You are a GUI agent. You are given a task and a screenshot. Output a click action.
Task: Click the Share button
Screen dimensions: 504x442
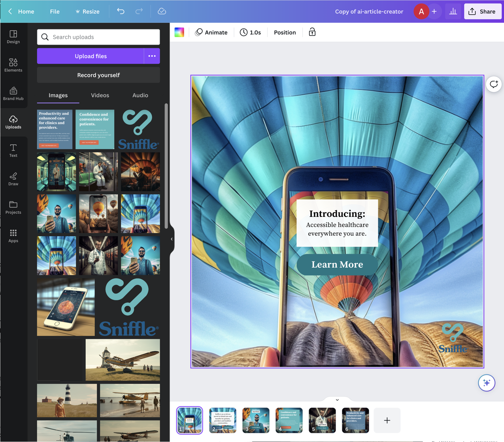[x=483, y=11]
